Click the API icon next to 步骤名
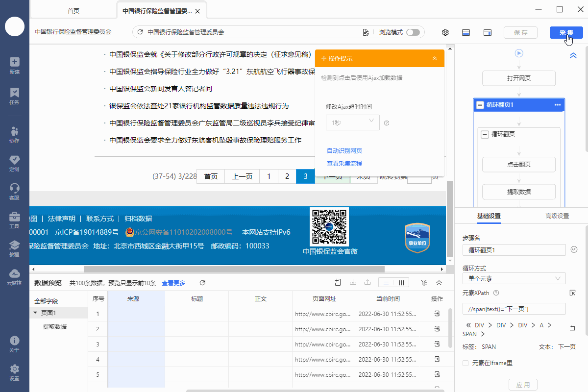Viewport: 588px width, 392px height. [x=574, y=250]
